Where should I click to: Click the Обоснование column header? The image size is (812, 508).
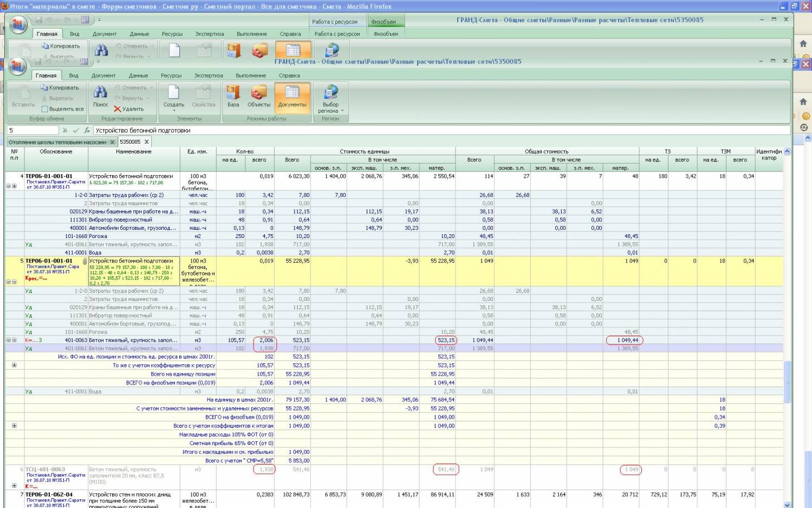click(x=56, y=152)
